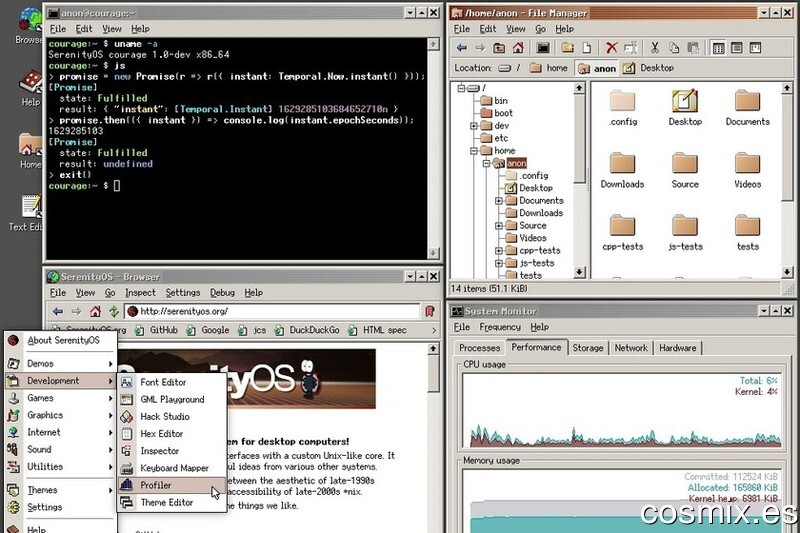Open Frequency menu in System Monitor
Viewport: 800px width, 533px height.
pyautogui.click(x=500, y=327)
